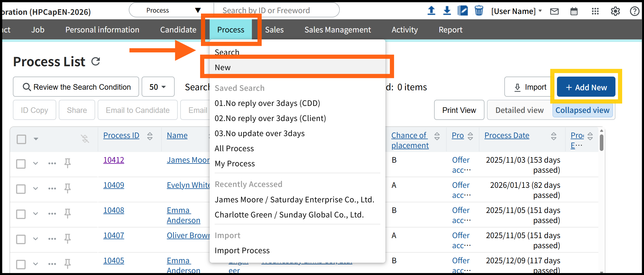Image resolution: width=644 pixels, height=275 pixels.
Task: Click the Add New button
Action: (x=586, y=87)
